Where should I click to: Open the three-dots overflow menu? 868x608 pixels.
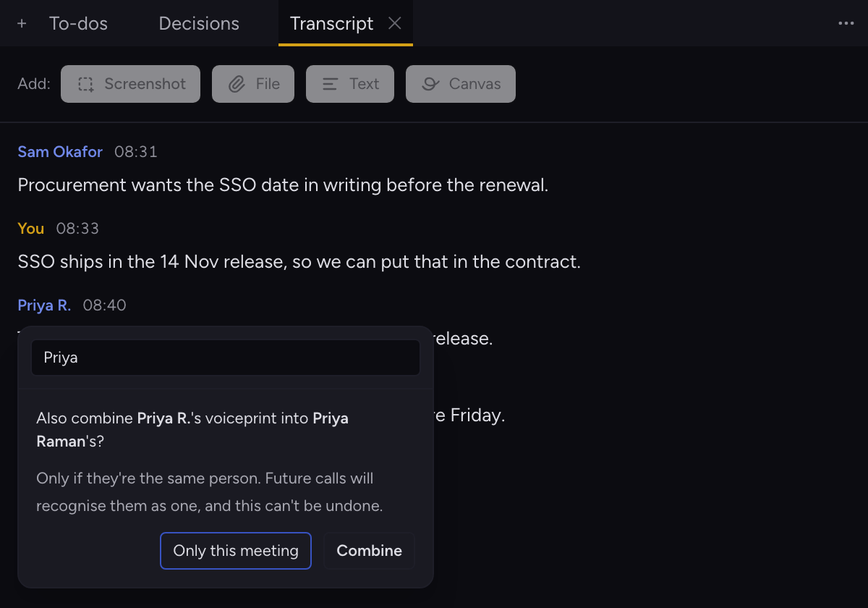(x=846, y=23)
